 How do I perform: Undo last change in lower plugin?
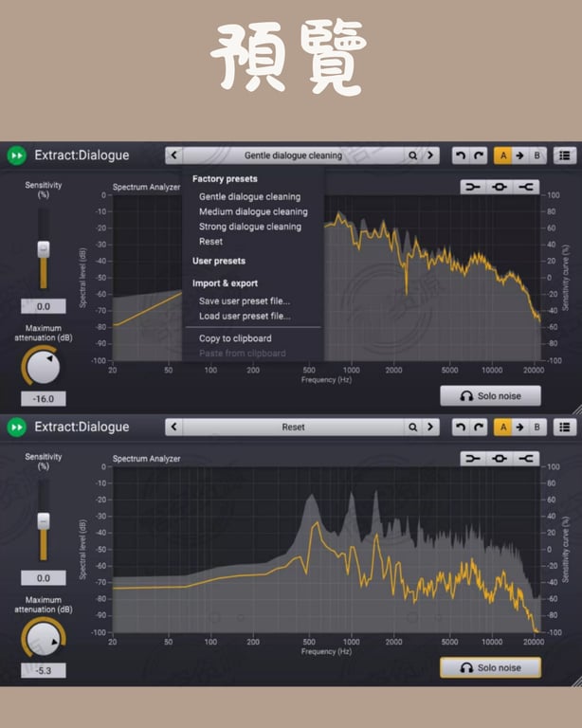461,427
